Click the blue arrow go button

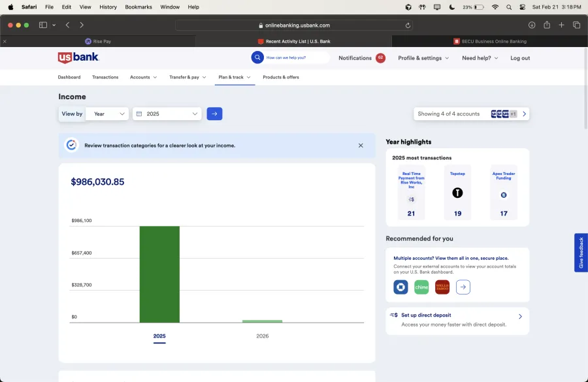point(214,114)
